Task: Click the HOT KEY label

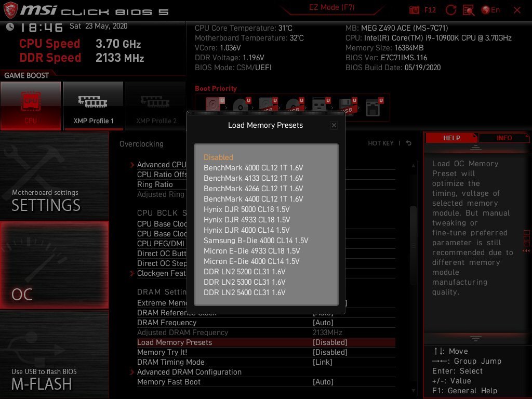Action: [x=381, y=143]
